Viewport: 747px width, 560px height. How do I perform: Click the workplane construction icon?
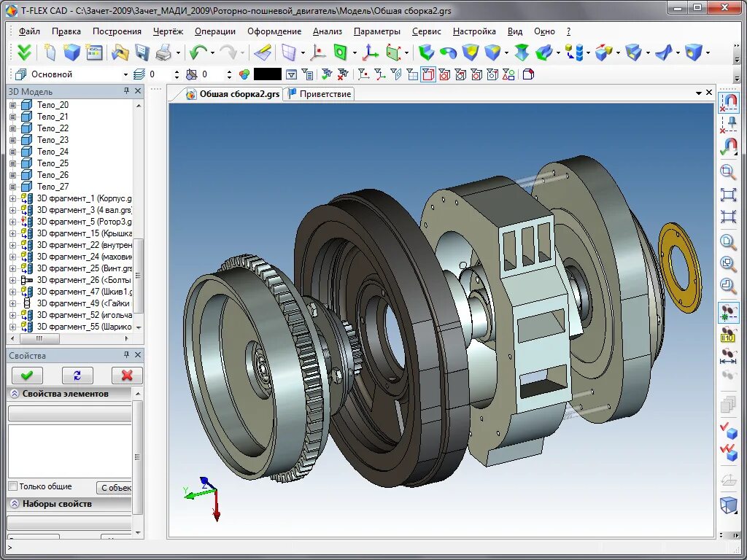289,52
